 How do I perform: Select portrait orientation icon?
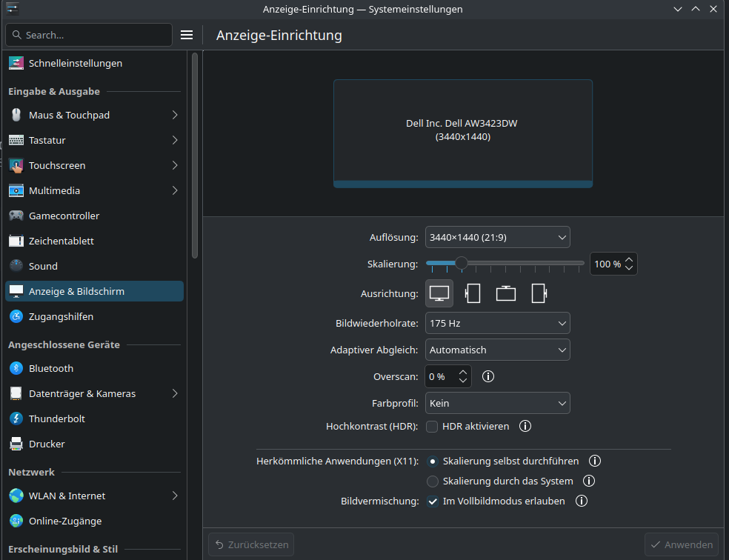click(x=472, y=293)
